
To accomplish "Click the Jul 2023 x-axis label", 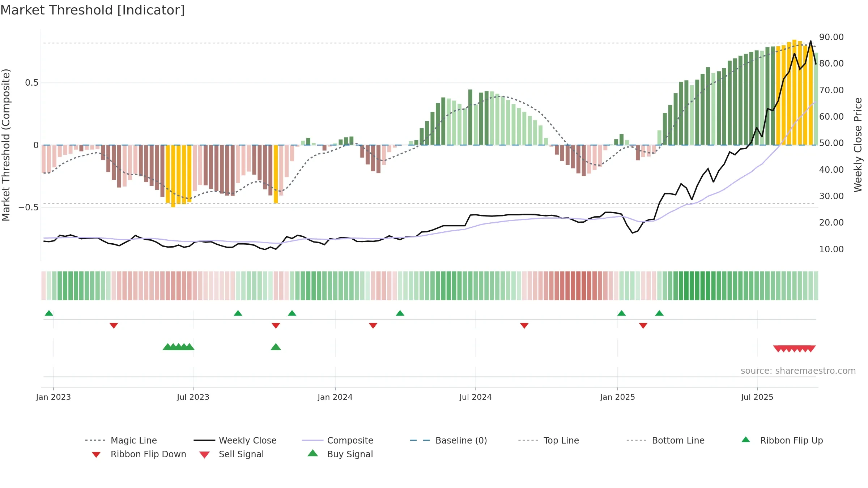I will [x=193, y=397].
